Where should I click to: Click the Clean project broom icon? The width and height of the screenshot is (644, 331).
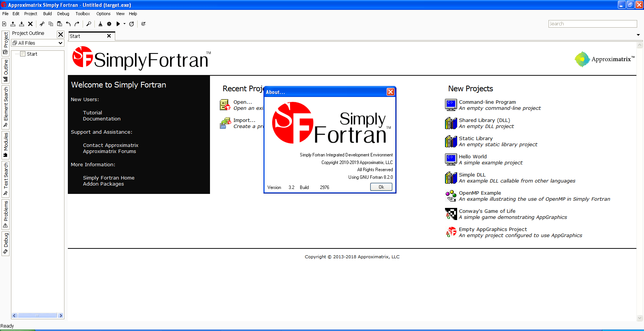pos(100,24)
